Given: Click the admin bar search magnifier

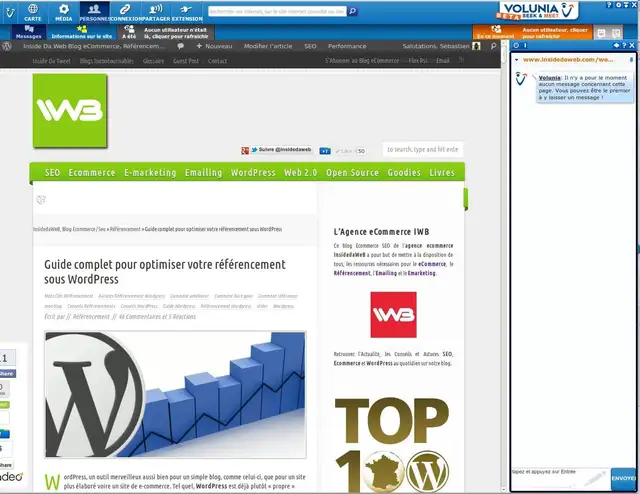Looking at the screenshot, I should pos(493,46).
